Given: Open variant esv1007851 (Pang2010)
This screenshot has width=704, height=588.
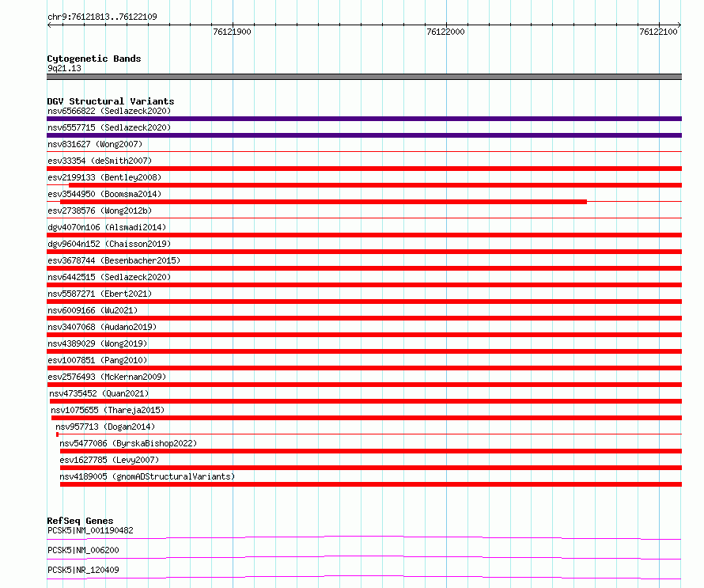Looking at the screenshot, I should pyautogui.click(x=97, y=360).
